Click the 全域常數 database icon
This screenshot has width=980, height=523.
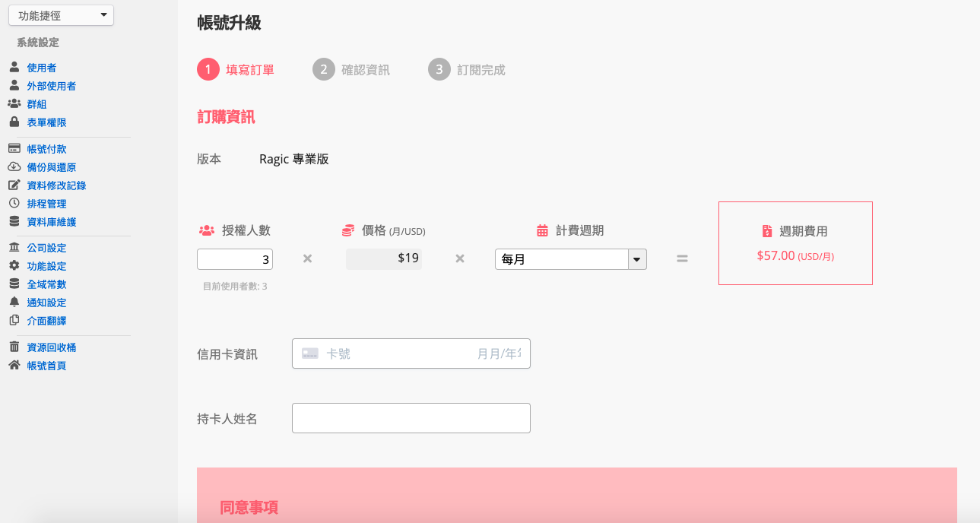pyautogui.click(x=14, y=284)
